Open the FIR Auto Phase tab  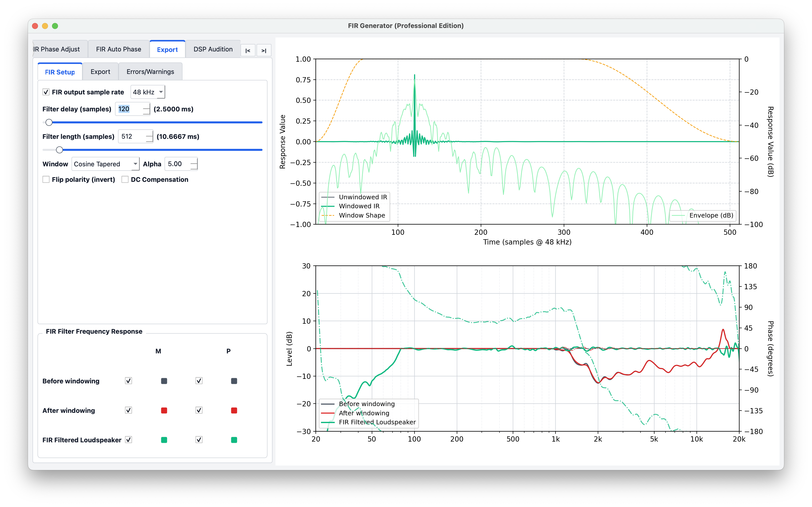click(x=118, y=49)
